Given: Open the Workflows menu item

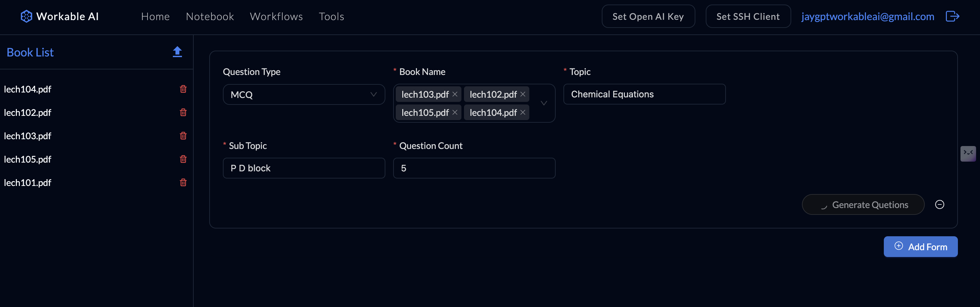Looking at the screenshot, I should tap(276, 16).
